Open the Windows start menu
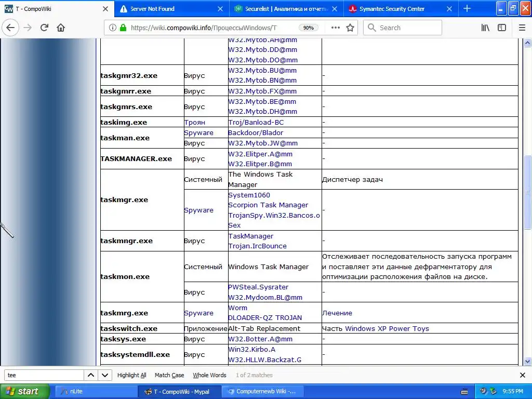This screenshot has height=399, width=532. [x=25, y=391]
